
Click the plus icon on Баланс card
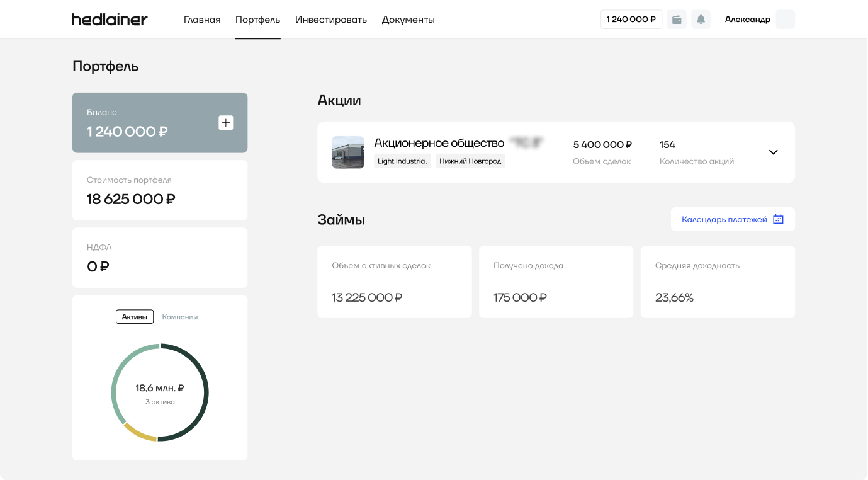coord(226,123)
